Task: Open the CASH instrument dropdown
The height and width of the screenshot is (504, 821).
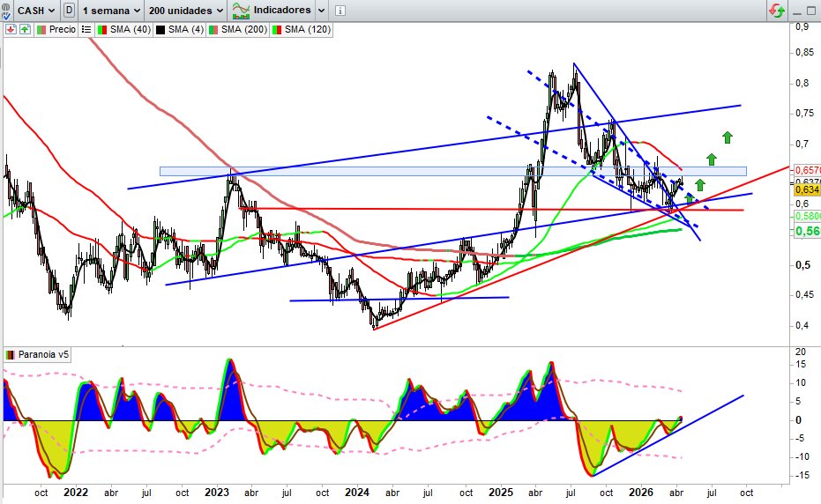Action: 35,11
